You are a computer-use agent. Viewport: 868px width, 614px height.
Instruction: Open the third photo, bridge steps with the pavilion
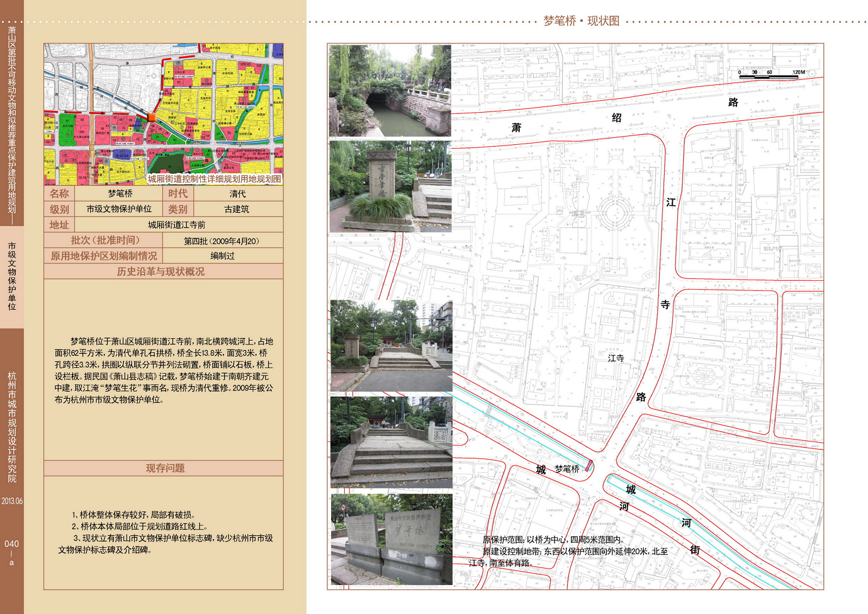(x=391, y=345)
